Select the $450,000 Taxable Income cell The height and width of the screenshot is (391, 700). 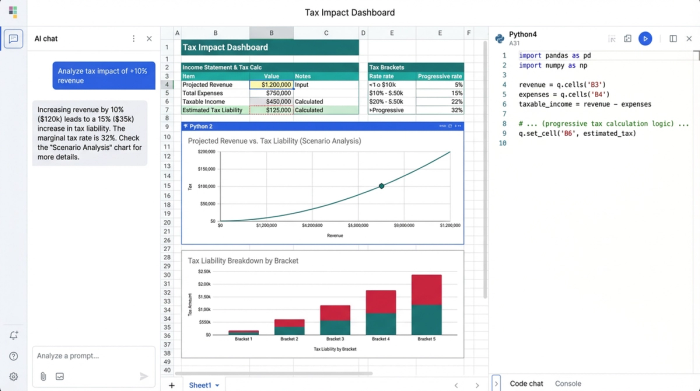click(x=271, y=101)
